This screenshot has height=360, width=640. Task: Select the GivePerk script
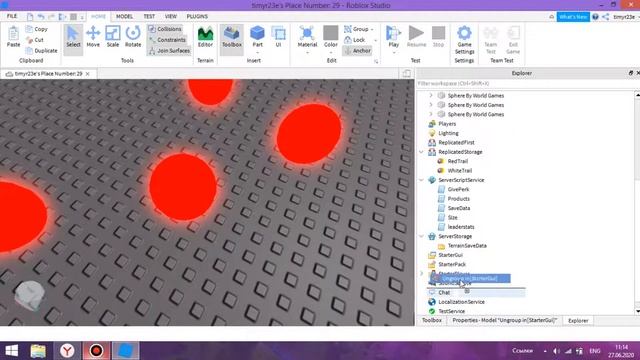[x=458, y=189]
